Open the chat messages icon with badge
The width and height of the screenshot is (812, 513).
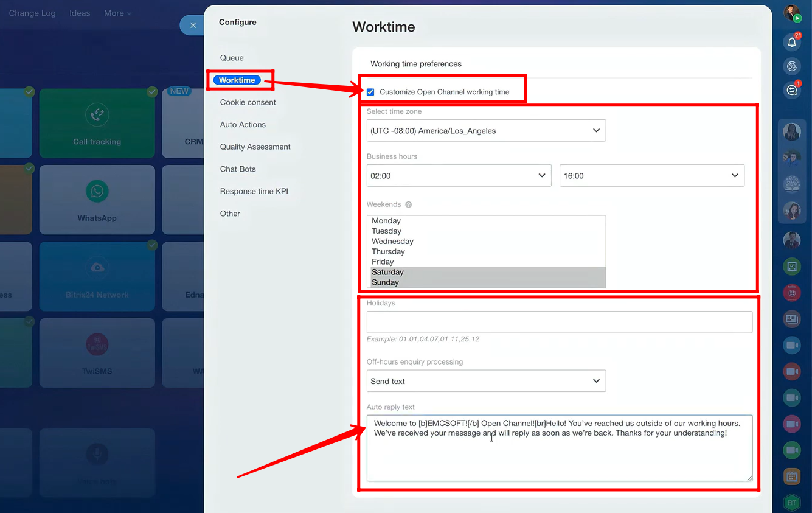point(791,90)
